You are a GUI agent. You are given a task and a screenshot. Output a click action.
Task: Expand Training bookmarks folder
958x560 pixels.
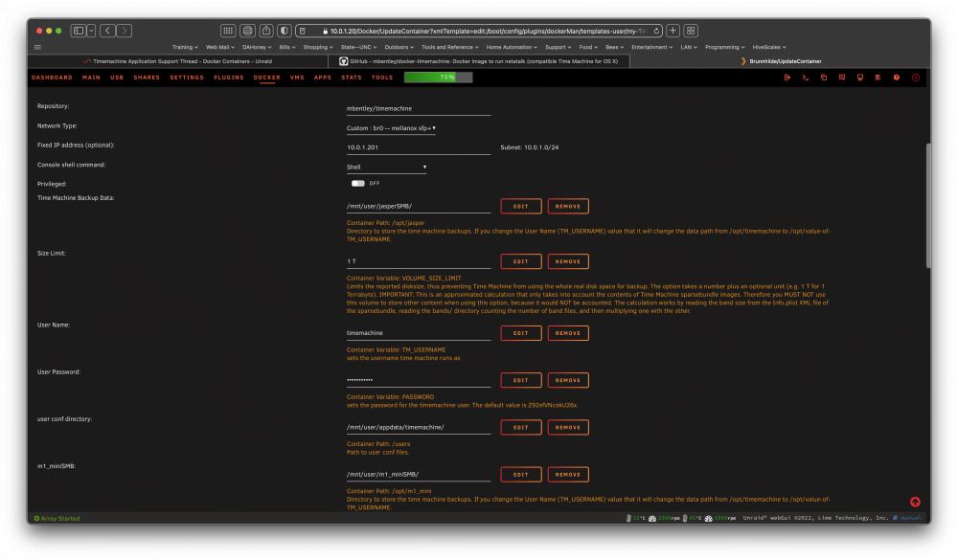coord(185,47)
